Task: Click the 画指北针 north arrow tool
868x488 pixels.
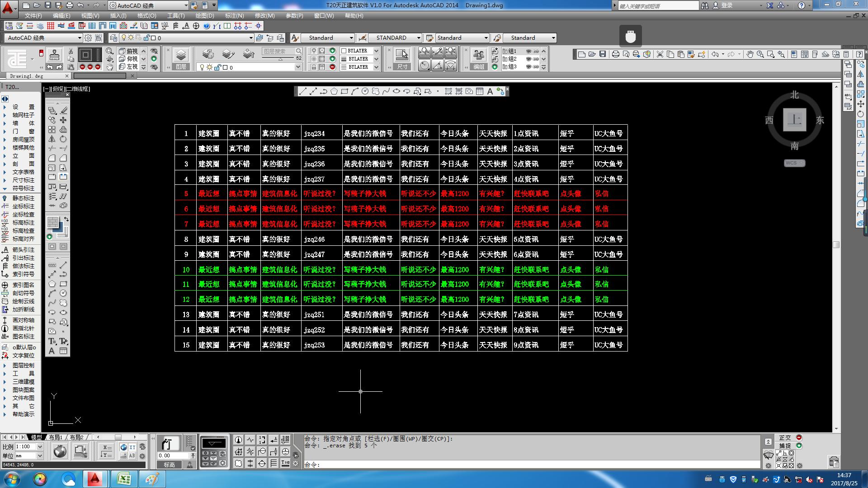Action: coord(23,328)
